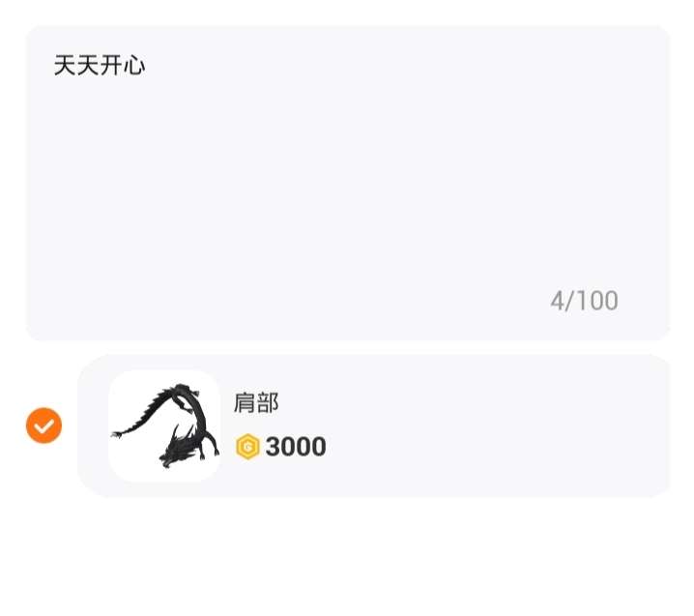The height and width of the screenshot is (616, 694).
Task: Click the 天 character starting the message
Action: 65,66
